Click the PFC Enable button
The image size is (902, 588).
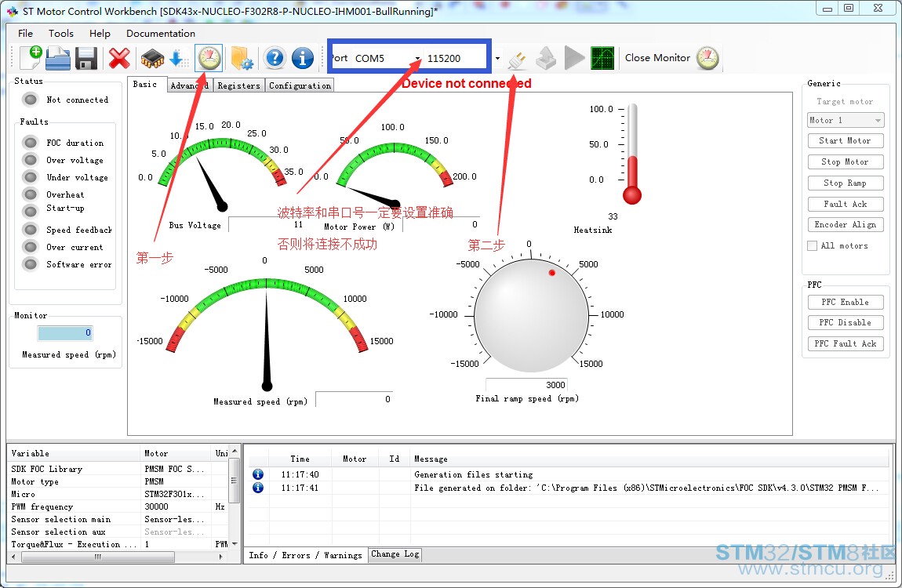click(x=845, y=303)
